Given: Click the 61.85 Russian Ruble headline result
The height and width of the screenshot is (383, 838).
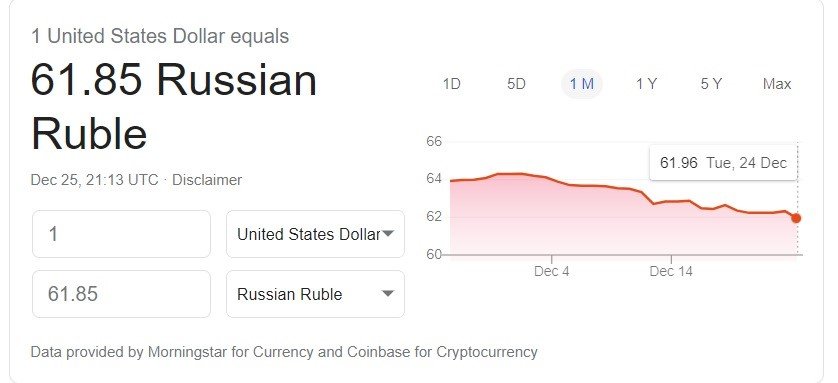Looking at the screenshot, I should (174, 107).
